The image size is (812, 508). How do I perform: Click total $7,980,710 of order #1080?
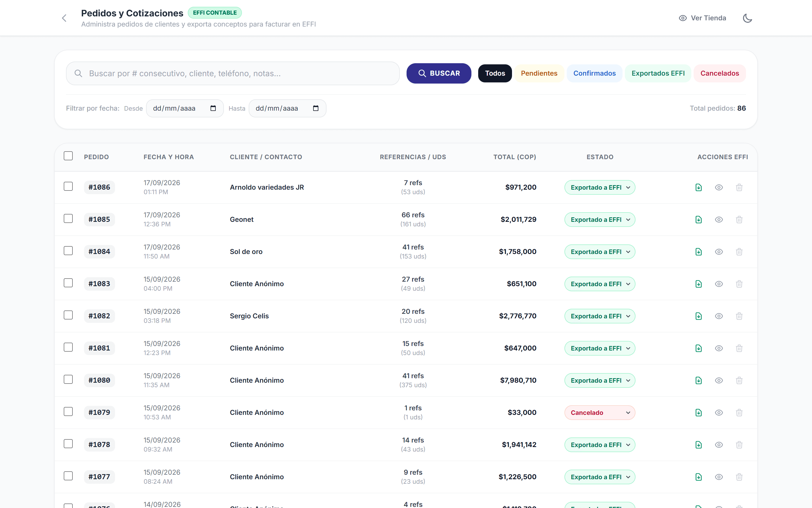(518, 380)
